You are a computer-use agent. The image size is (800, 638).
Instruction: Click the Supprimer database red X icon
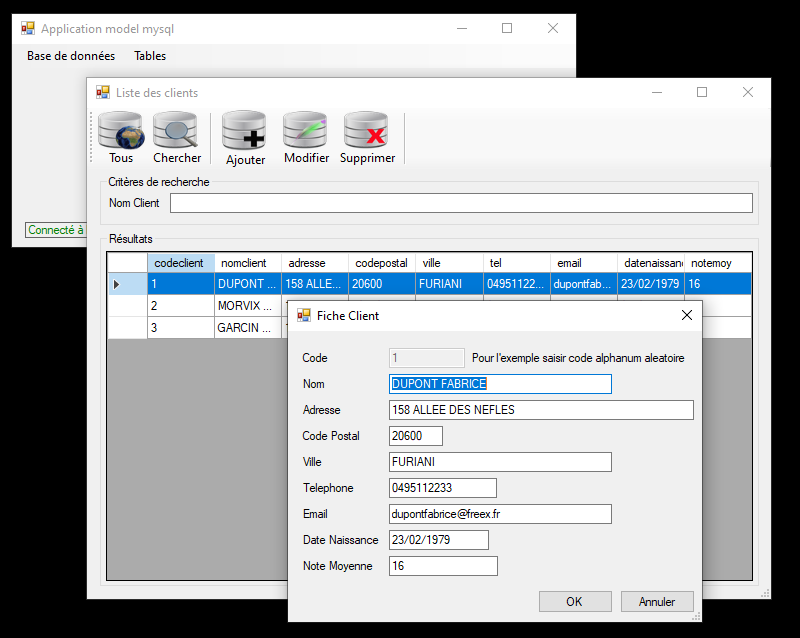(x=367, y=131)
